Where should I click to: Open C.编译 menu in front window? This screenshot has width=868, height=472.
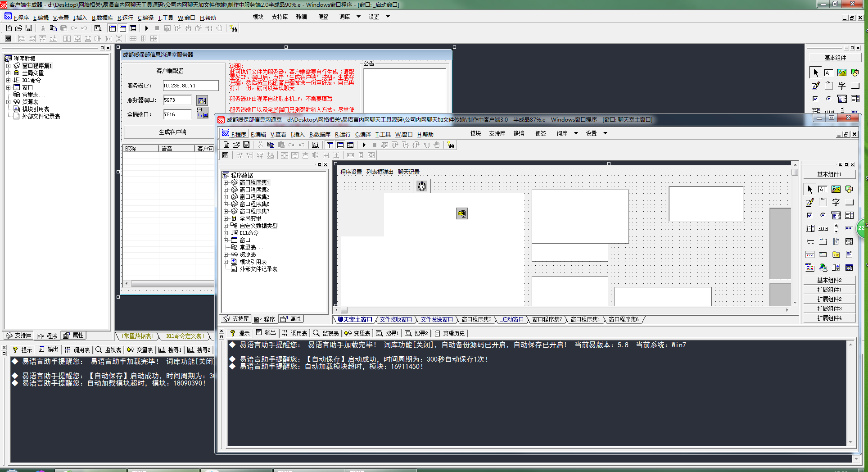[363, 134]
